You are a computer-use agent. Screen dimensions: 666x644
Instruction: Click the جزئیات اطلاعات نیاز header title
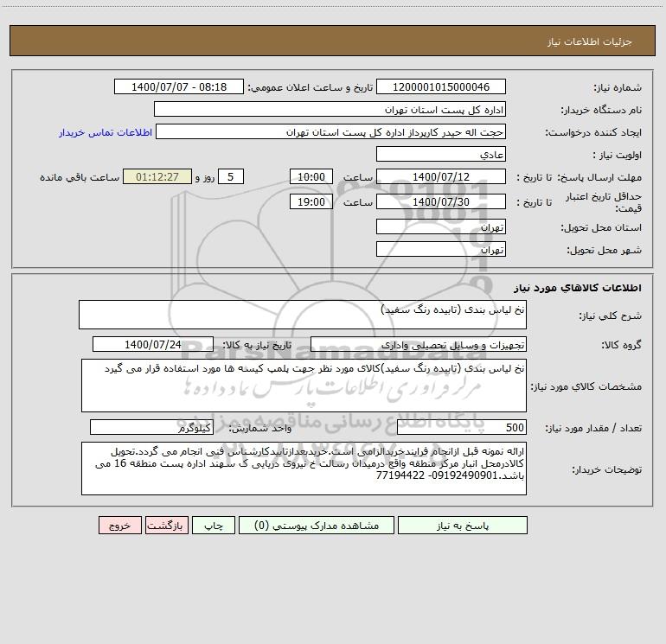[590, 41]
